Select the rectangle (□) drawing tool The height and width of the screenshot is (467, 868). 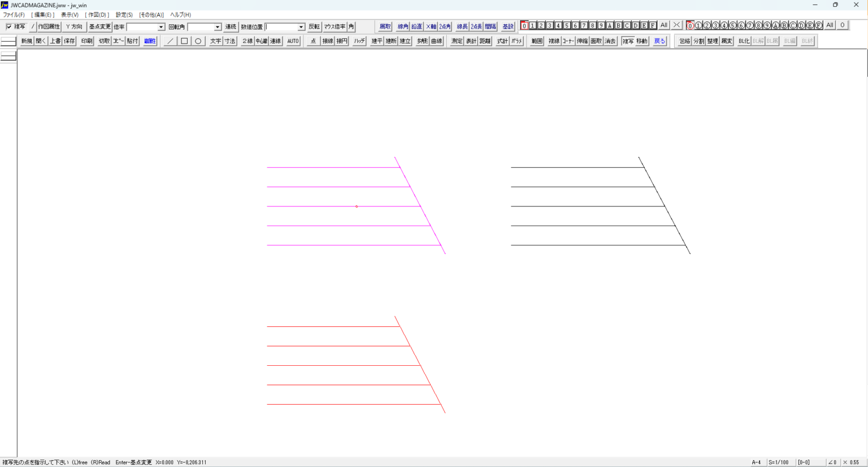pyautogui.click(x=184, y=41)
